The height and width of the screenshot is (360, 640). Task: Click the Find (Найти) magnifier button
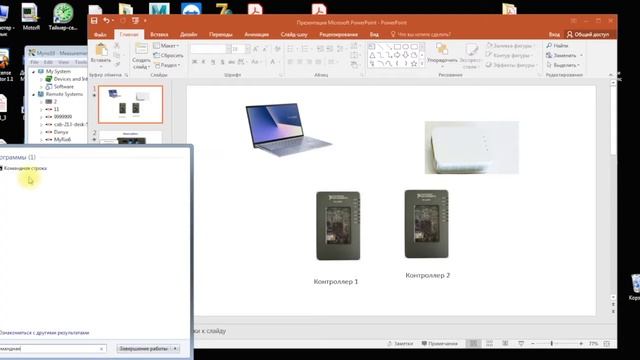tap(558, 45)
